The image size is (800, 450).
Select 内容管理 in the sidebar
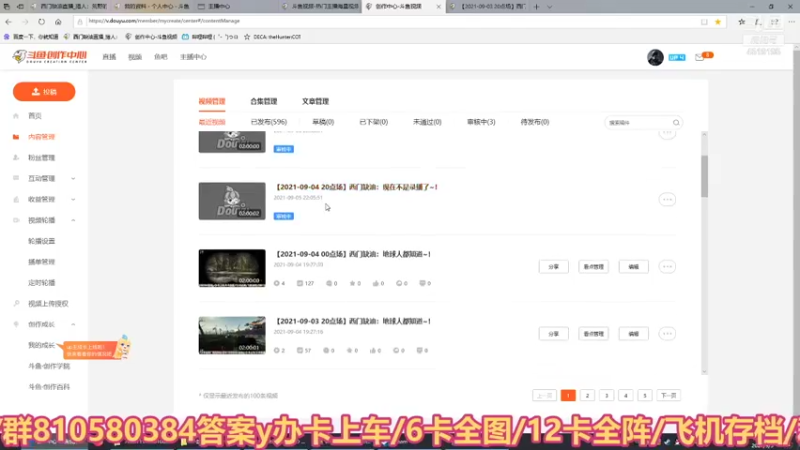pyautogui.click(x=41, y=137)
